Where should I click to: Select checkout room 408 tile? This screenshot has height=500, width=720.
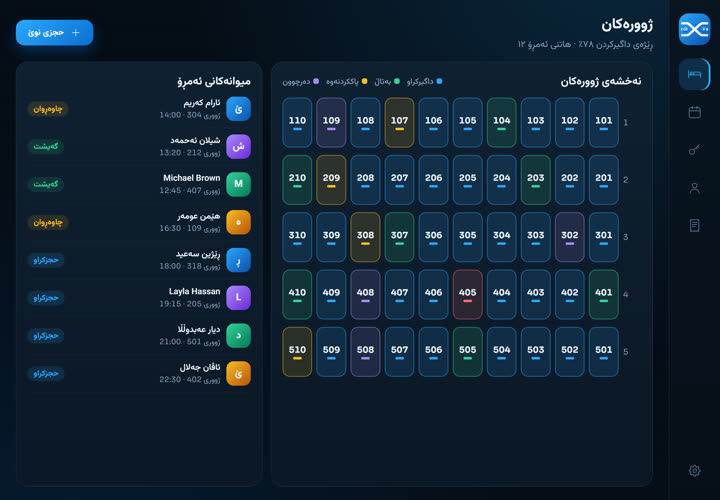pyautogui.click(x=365, y=295)
